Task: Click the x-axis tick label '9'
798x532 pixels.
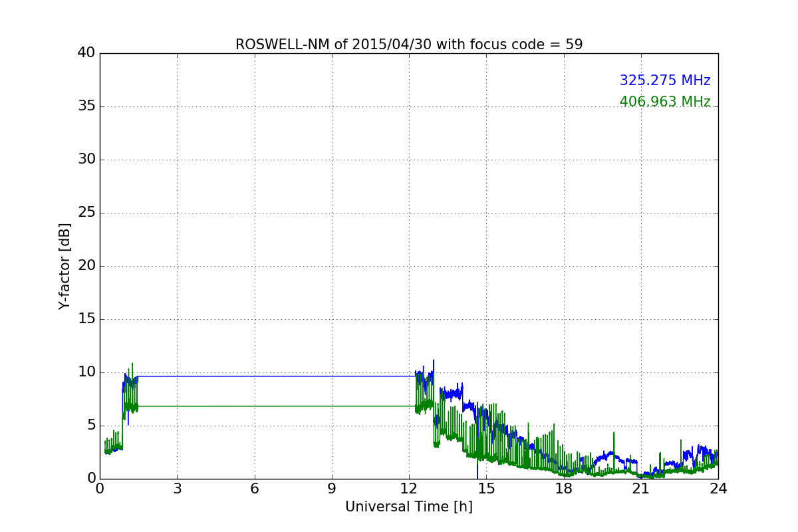Action: [332, 488]
